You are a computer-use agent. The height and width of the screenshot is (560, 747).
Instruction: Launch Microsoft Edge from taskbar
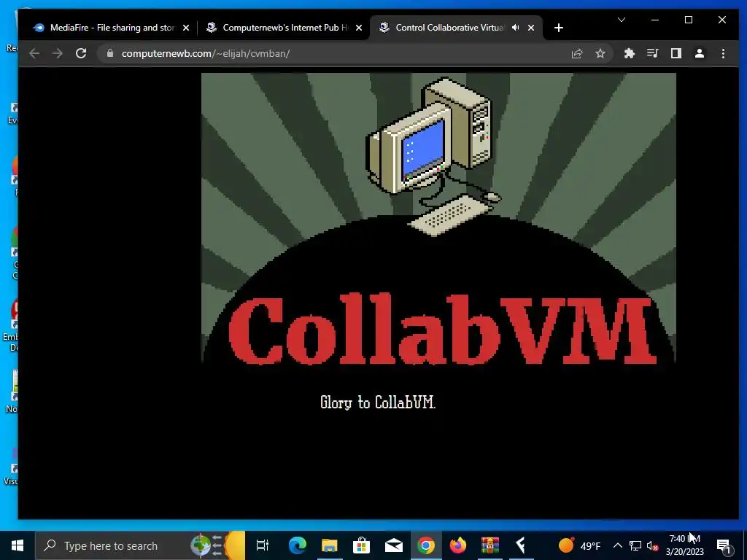[298, 545]
